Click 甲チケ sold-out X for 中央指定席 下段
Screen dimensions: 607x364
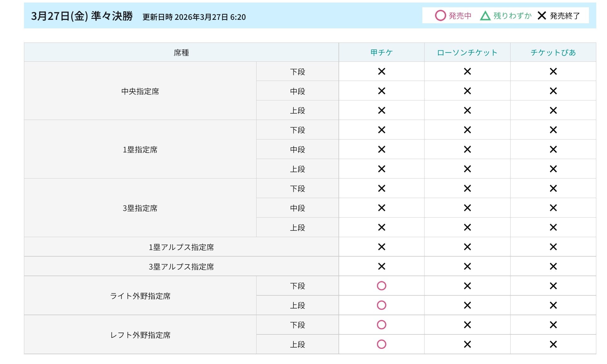(381, 71)
